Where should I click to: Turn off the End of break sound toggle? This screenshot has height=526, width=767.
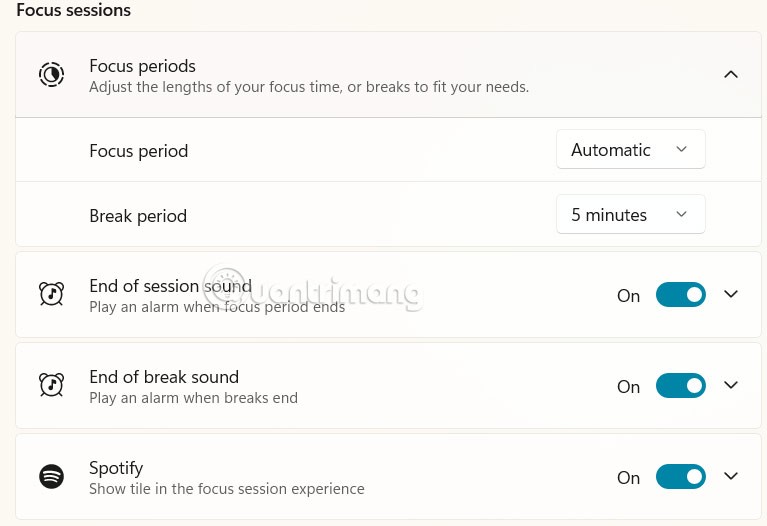pos(680,386)
